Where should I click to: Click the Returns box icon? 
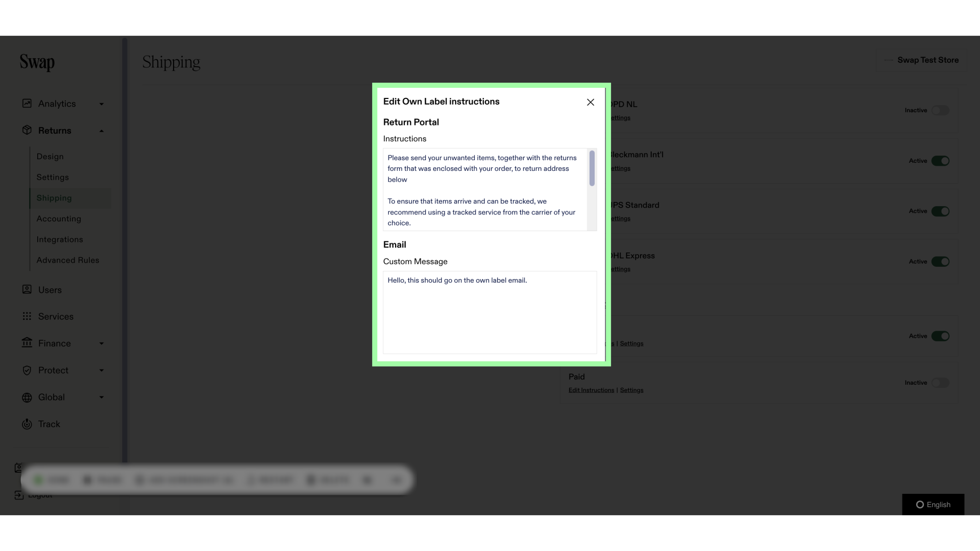[x=27, y=130]
